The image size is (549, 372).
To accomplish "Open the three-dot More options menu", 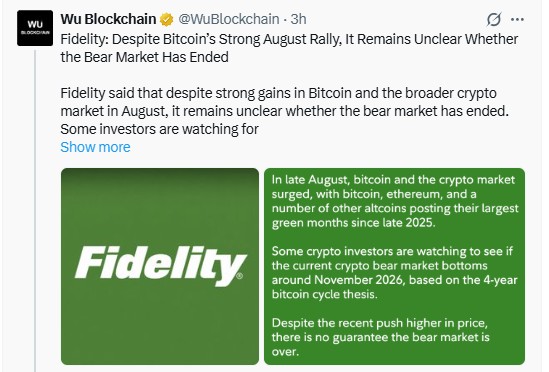I will [517, 20].
